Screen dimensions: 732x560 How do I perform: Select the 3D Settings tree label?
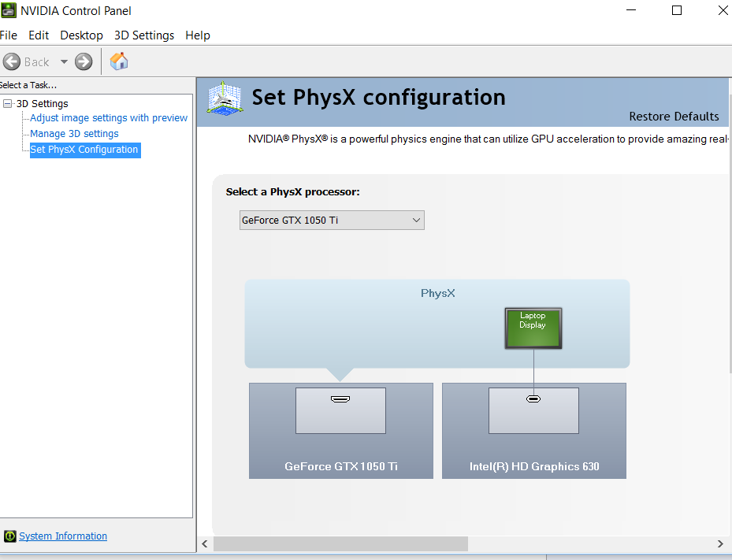point(43,104)
